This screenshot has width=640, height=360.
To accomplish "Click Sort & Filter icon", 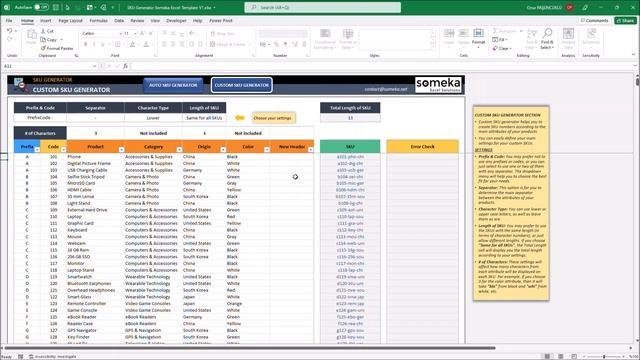I will coord(532,33).
